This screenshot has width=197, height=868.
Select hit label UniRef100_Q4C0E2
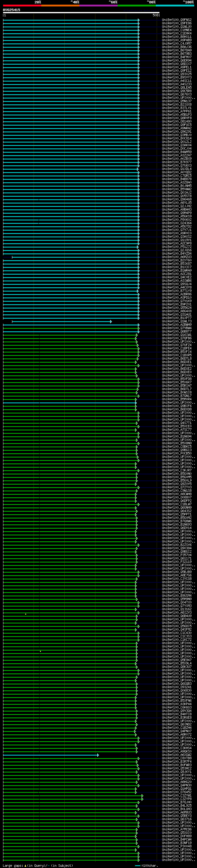pyautogui.click(x=177, y=277)
